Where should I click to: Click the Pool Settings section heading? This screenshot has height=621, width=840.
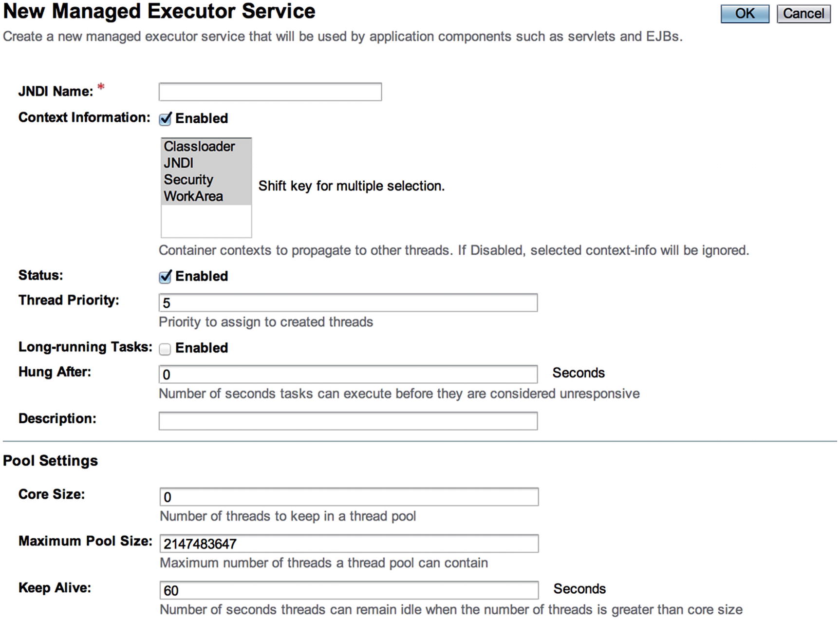pyautogui.click(x=51, y=461)
